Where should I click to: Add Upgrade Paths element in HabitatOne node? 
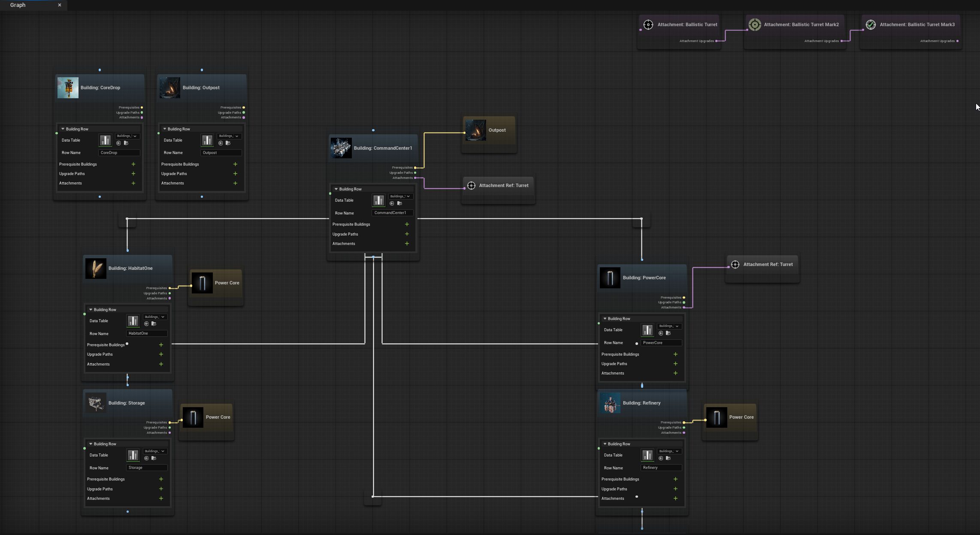[x=161, y=354]
